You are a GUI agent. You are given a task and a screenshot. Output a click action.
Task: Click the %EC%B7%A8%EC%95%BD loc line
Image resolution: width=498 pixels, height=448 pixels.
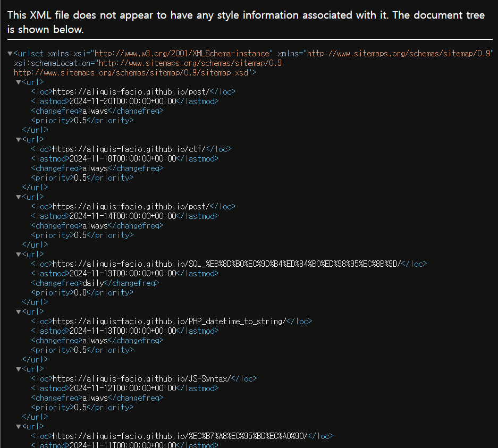tap(182, 436)
